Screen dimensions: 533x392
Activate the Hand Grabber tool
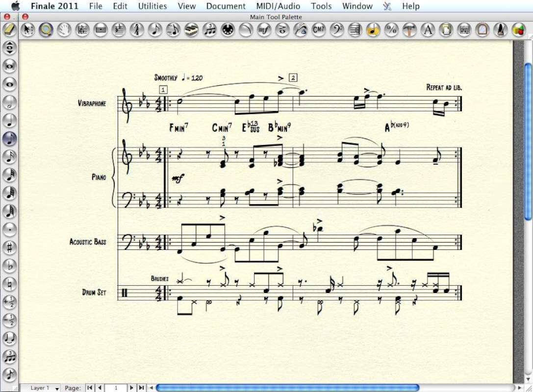tap(64, 29)
